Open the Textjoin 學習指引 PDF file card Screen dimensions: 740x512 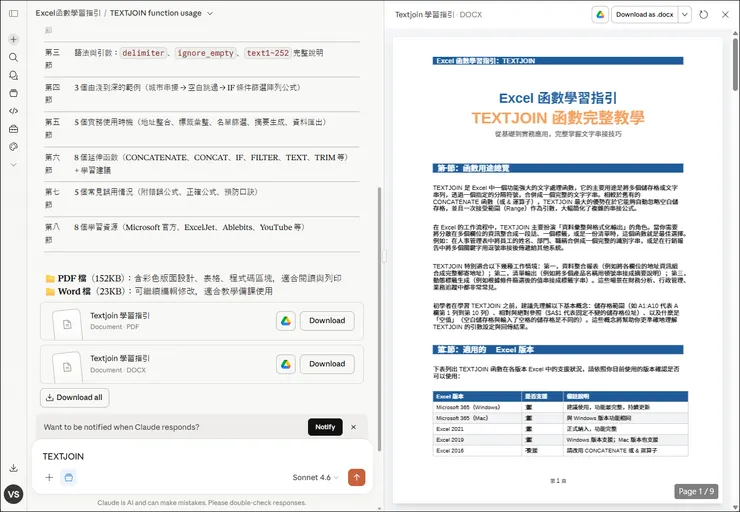point(202,321)
